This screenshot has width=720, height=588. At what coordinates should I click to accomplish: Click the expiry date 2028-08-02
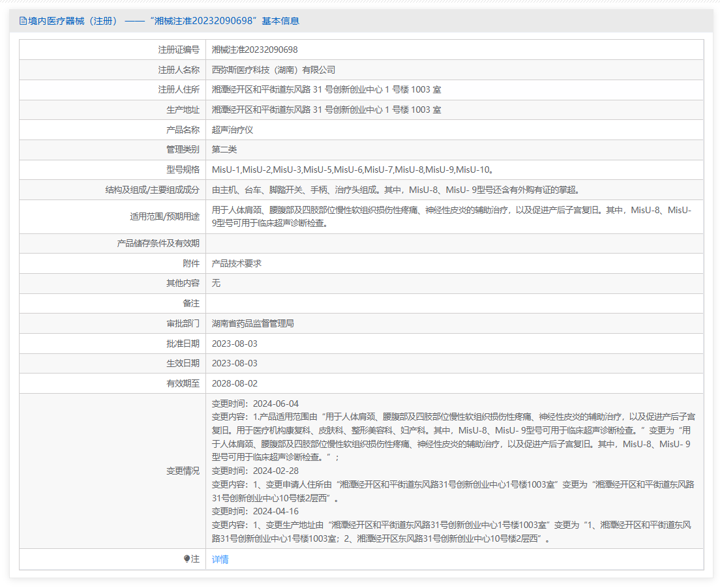[235, 383]
